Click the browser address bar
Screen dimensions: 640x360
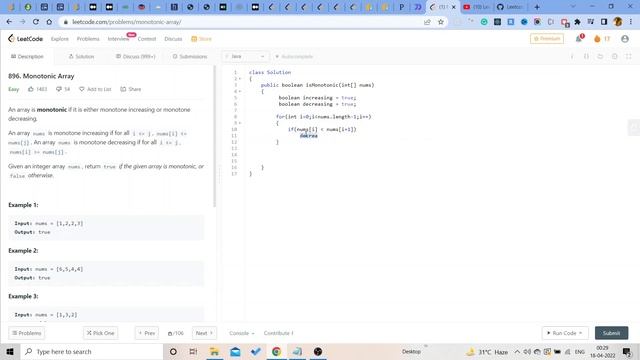point(245,22)
